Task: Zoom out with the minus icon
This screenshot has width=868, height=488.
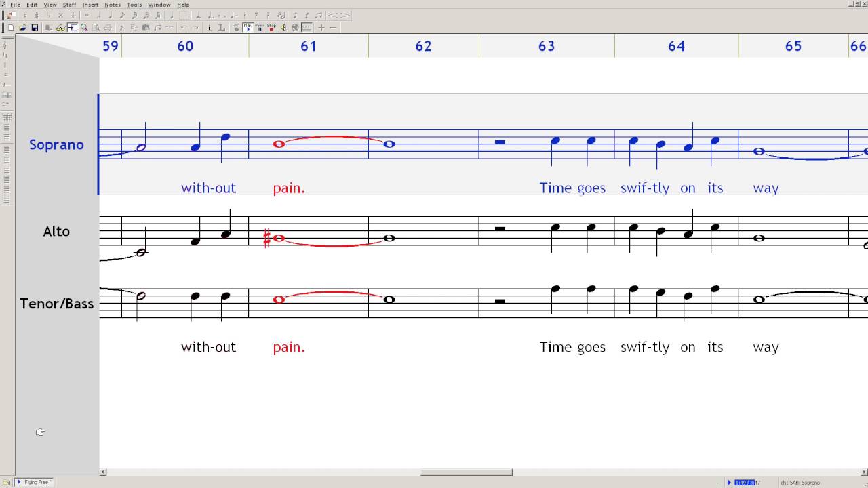Action: 333,28
